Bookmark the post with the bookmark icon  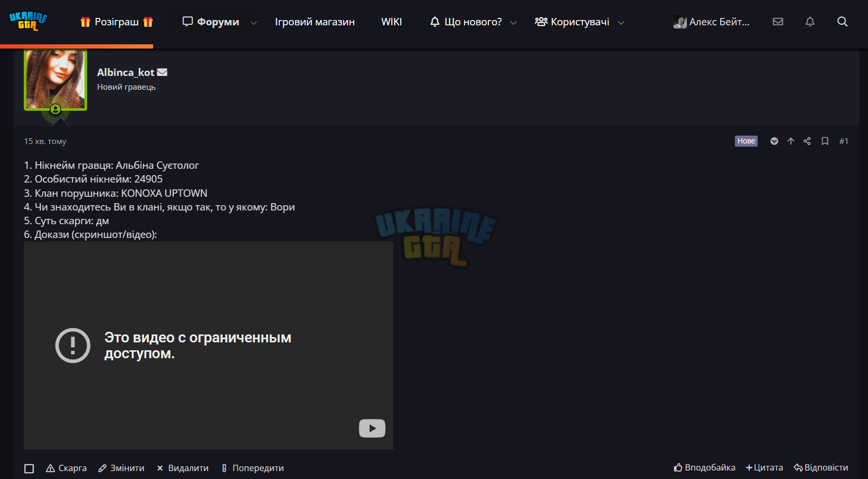click(825, 141)
